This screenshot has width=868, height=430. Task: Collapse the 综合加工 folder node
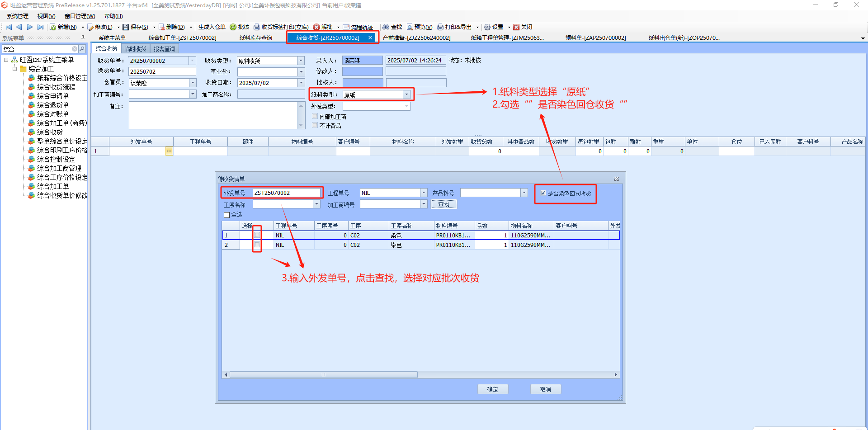(15, 69)
